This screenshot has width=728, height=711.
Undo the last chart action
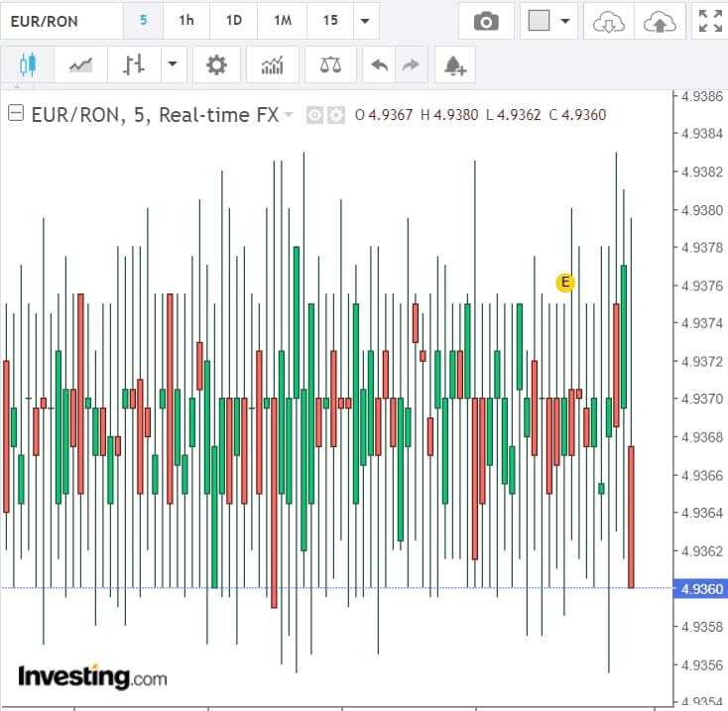pyautogui.click(x=379, y=65)
